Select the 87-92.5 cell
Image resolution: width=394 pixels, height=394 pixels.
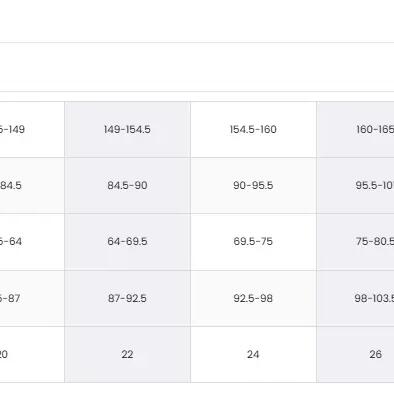127,298
